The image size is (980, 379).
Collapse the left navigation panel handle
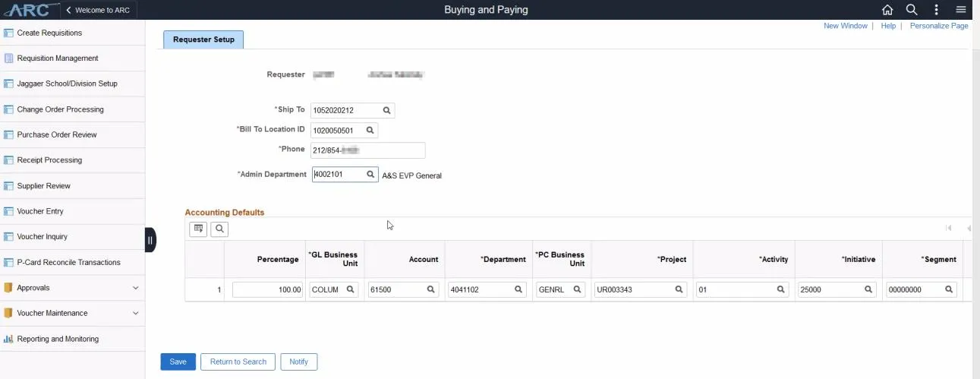pyautogui.click(x=150, y=240)
